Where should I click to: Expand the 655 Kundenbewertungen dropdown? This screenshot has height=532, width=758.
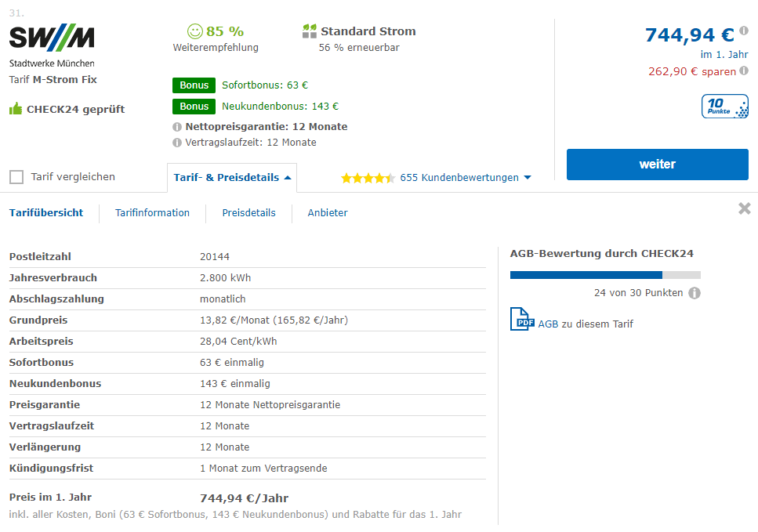tap(466, 177)
